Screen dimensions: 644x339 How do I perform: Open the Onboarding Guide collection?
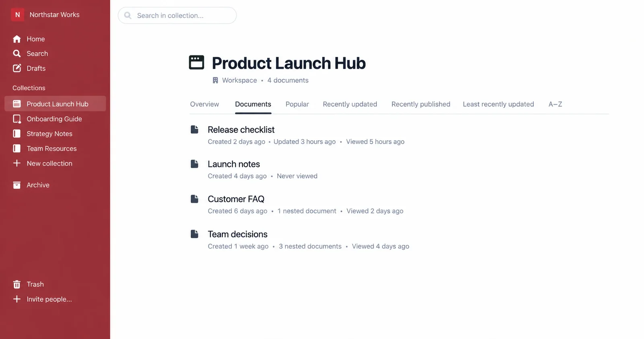coord(55,119)
